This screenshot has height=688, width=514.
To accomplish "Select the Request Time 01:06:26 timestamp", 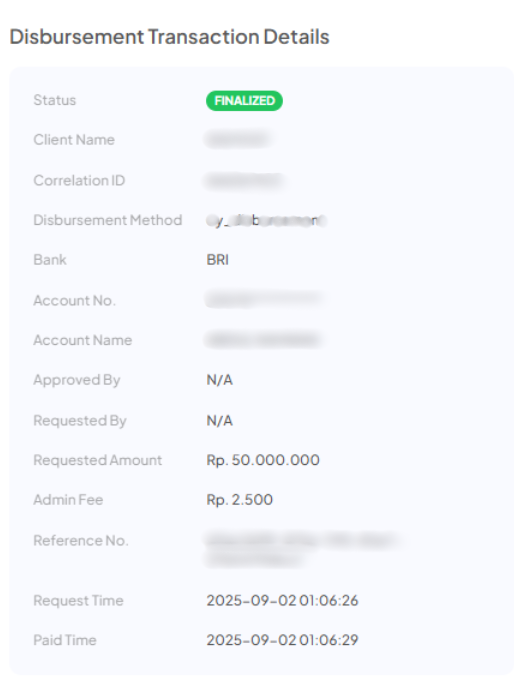I will [282, 600].
